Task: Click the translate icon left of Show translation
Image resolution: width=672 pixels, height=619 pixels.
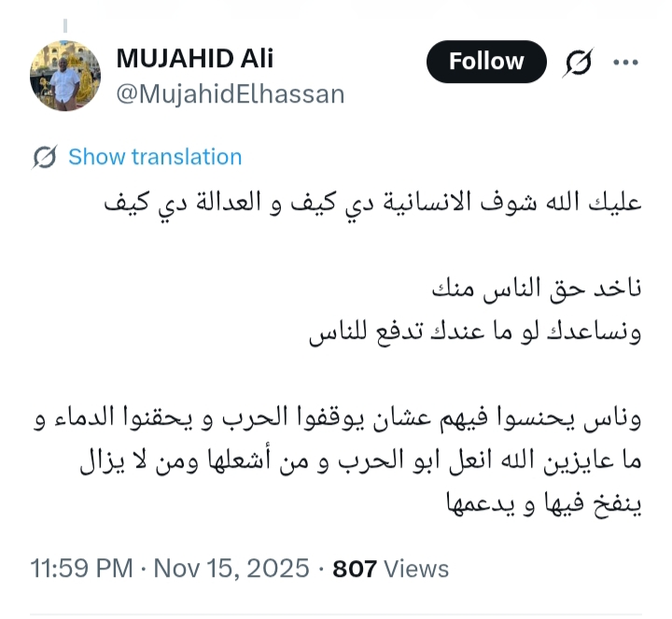Action: 44,157
